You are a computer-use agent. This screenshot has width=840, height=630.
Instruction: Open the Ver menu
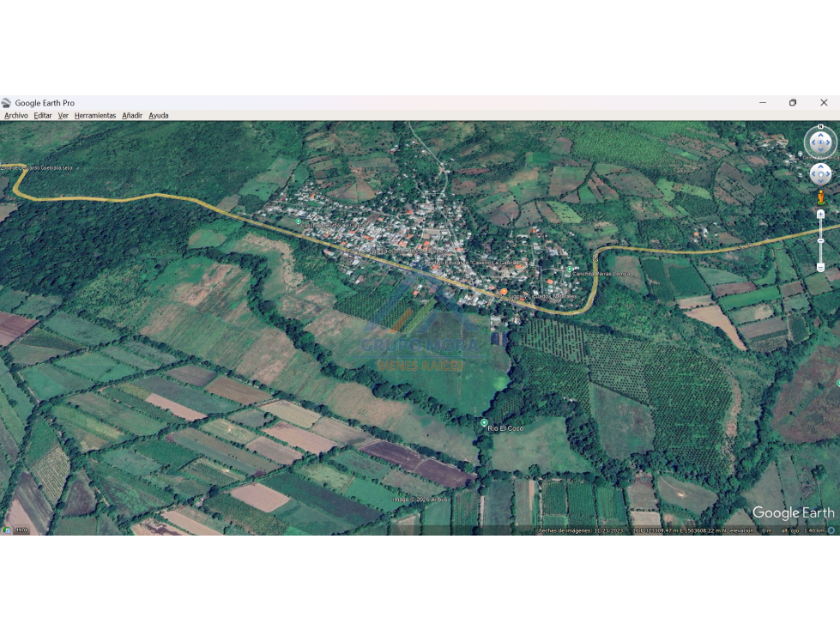(x=63, y=115)
